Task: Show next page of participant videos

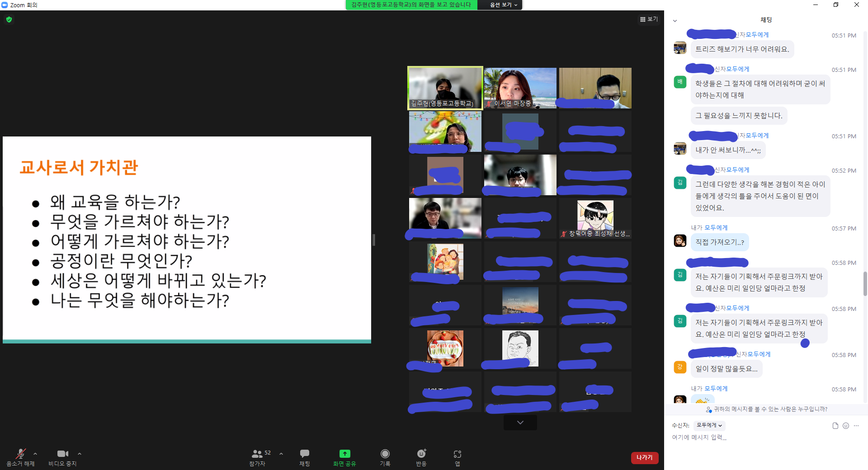Action: click(x=520, y=423)
